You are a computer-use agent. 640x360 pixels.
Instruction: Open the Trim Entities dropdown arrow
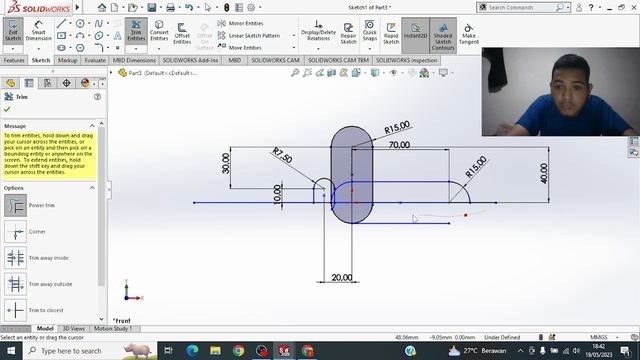tap(136, 49)
